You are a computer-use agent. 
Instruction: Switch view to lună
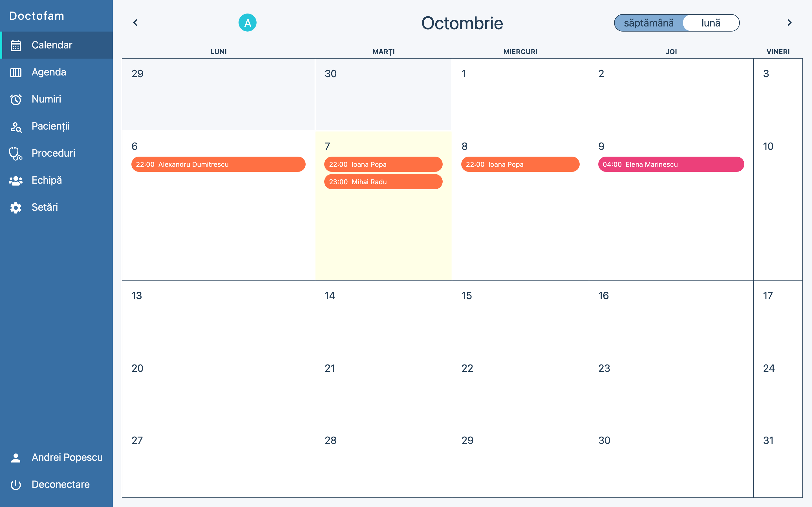click(711, 23)
